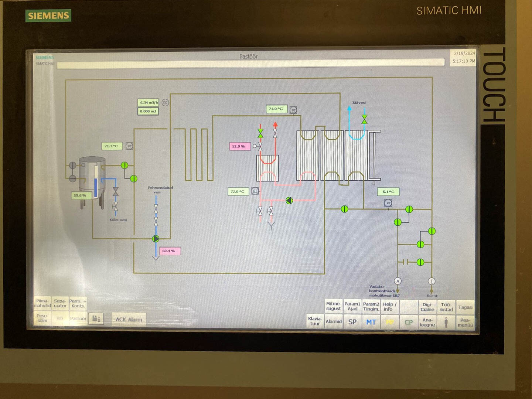Toggle the control valve beside the 52.9 % field

[259, 147]
